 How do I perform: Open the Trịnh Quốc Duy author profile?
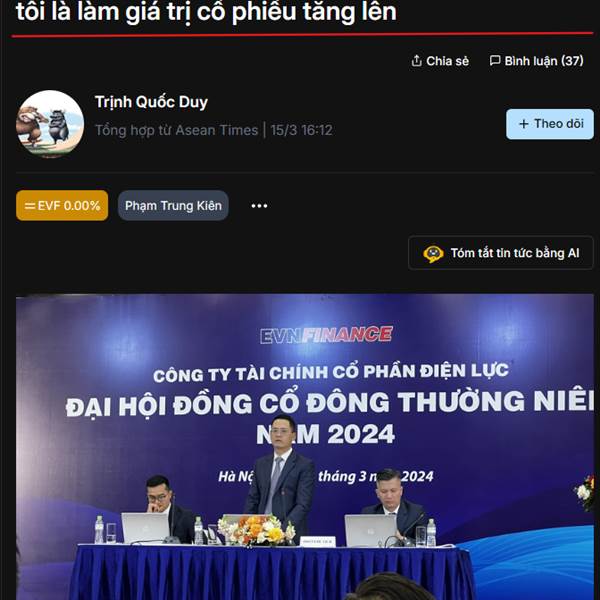click(x=151, y=102)
